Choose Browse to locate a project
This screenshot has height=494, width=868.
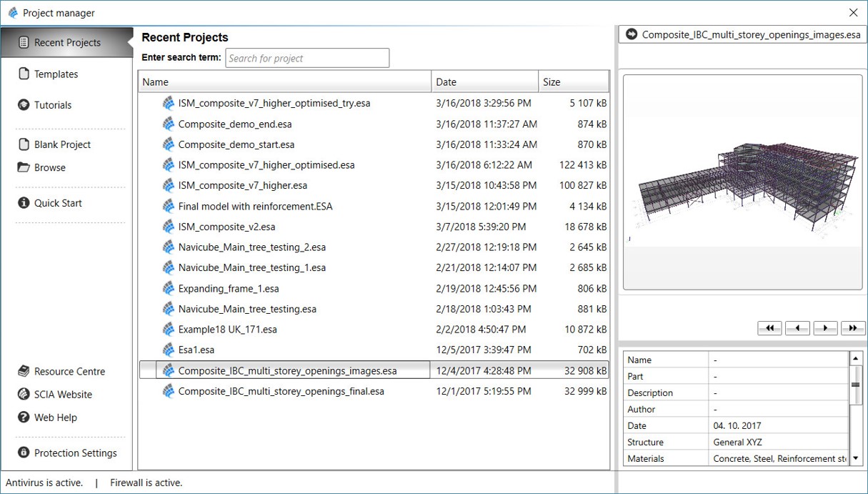[50, 167]
